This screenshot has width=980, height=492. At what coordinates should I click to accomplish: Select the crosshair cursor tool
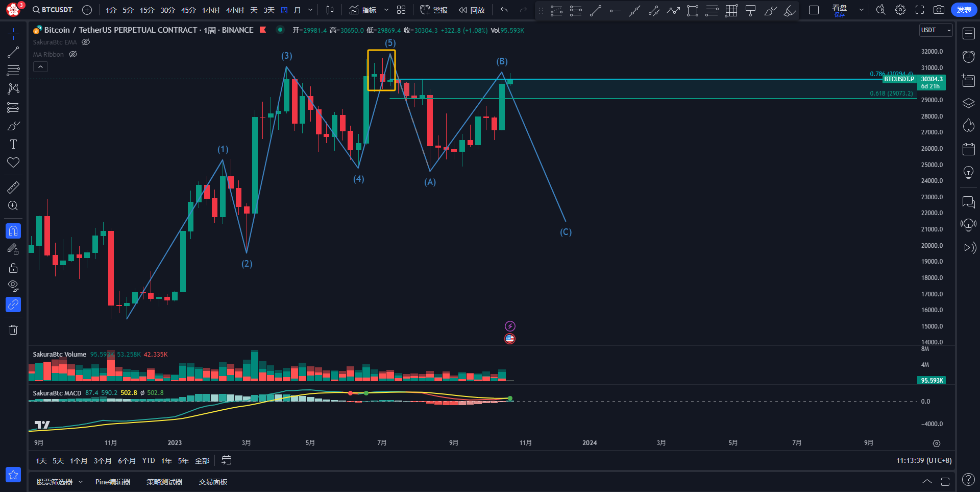13,34
